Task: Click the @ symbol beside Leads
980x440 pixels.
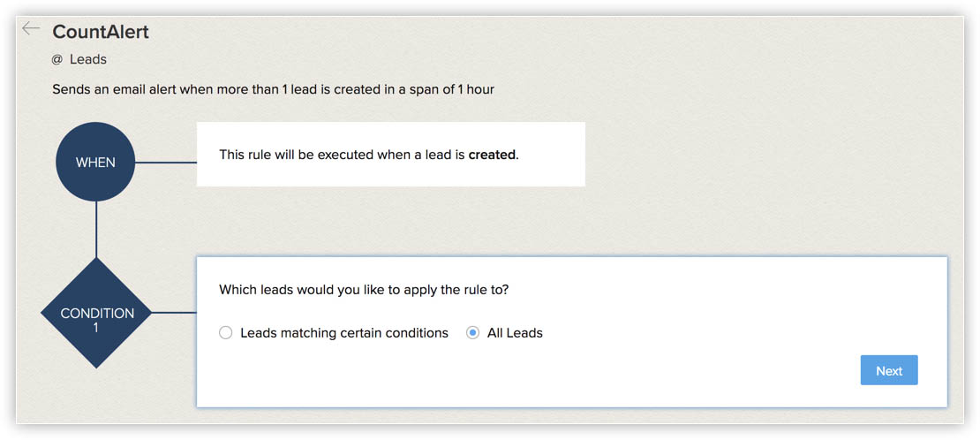Action: 57,59
